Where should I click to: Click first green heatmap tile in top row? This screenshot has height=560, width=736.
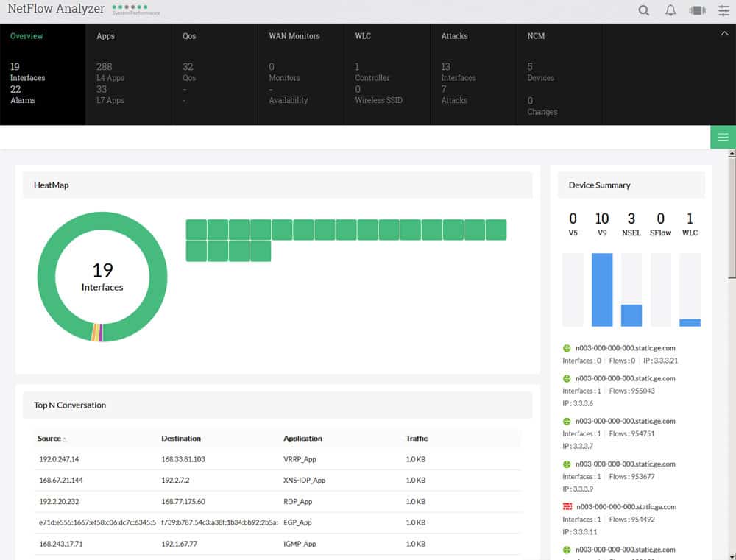tap(197, 230)
